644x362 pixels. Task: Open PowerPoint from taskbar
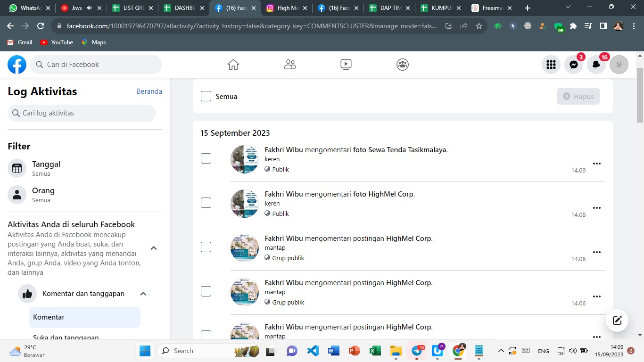[354, 351]
